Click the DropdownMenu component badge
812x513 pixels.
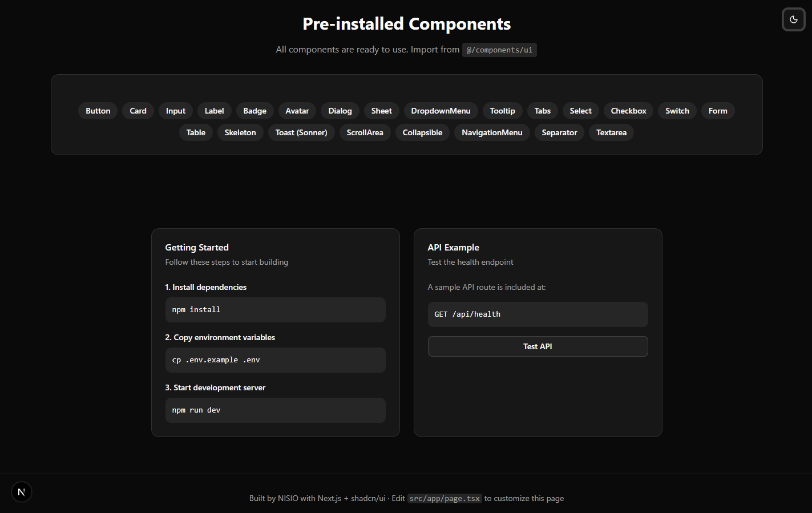(x=441, y=111)
